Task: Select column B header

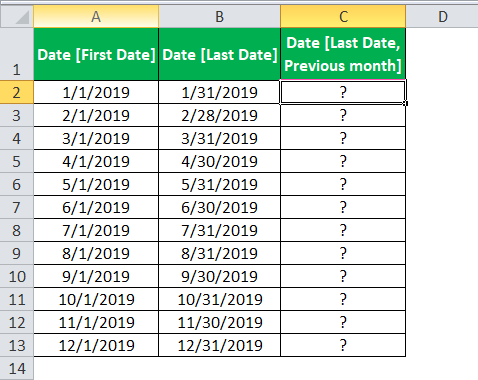Action: click(219, 16)
